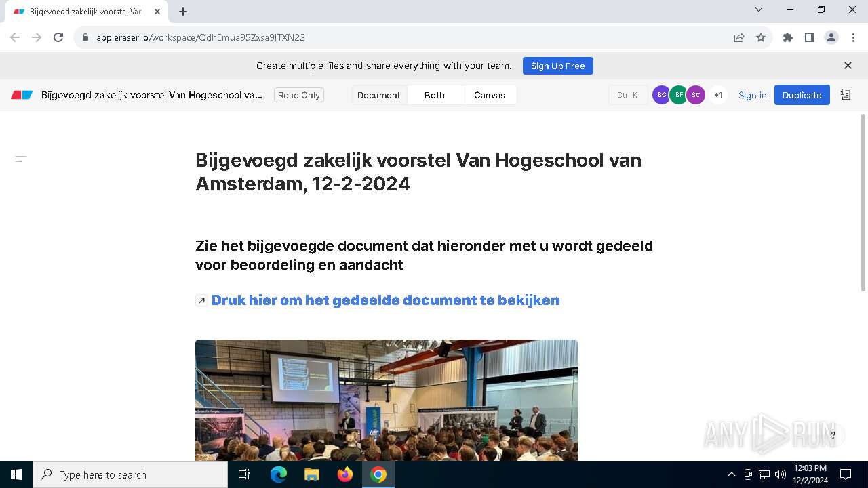The image size is (868, 488).
Task: Click Chrome icon in taskbar
Action: 378,474
